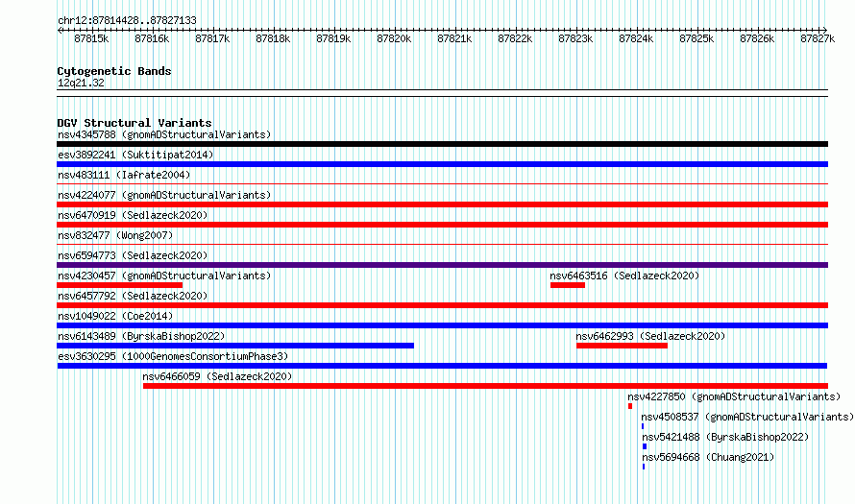The width and height of the screenshot is (855, 504).
Task: Open variant nsv4508537 gnomAD label
Action: (x=747, y=417)
